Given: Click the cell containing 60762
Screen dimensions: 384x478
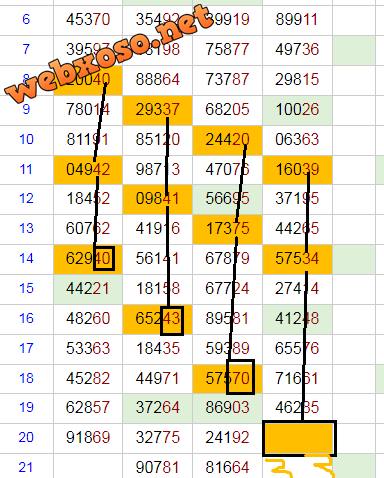Looking at the screenshot, I should coord(88,229).
